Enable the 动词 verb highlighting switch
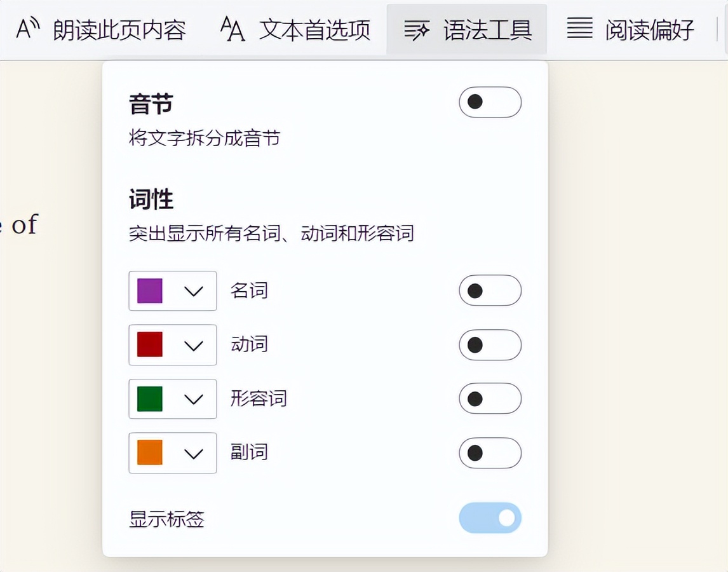Image resolution: width=728 pixels, height=572 pixels. [x=490, y=345]
